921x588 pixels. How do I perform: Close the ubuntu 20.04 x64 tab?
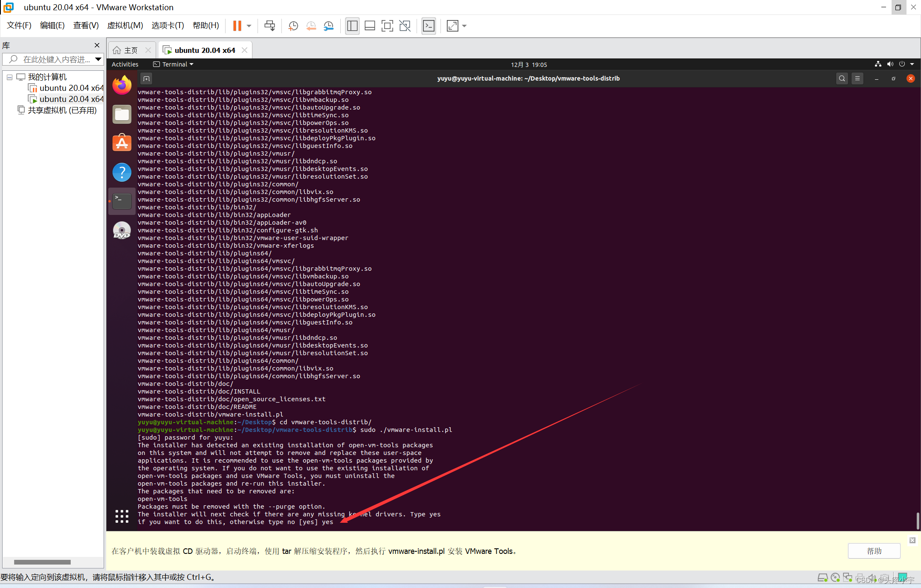244,50
